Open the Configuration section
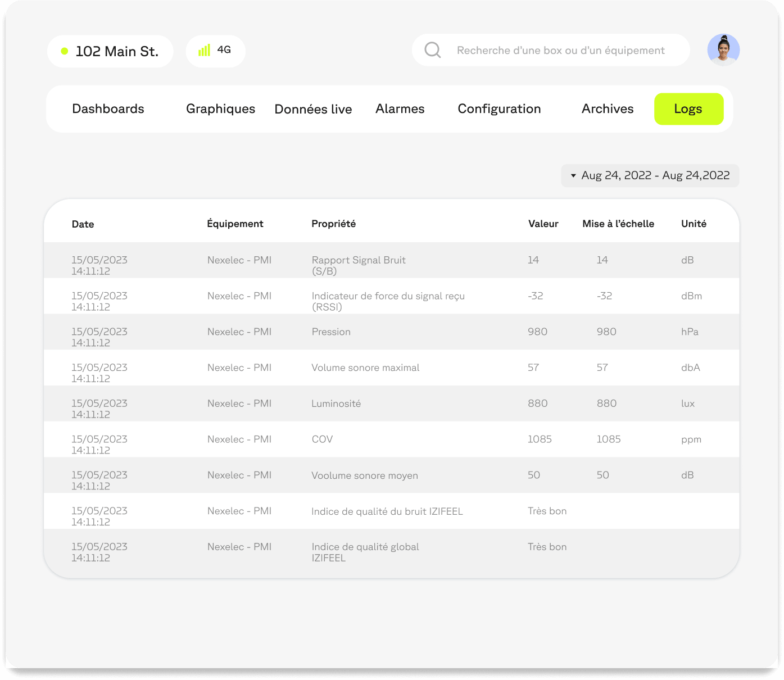The width and height of the screenshot is (784, 680). 499,108
